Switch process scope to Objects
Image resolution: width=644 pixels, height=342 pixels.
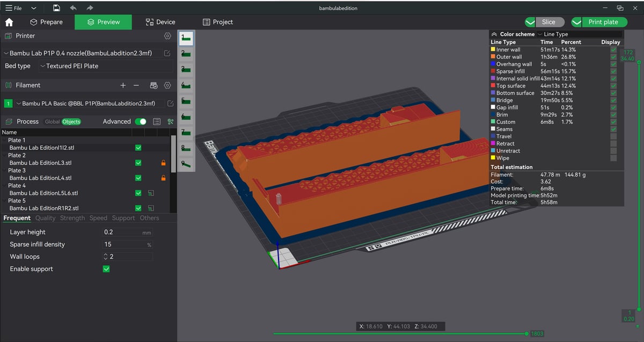71,122
